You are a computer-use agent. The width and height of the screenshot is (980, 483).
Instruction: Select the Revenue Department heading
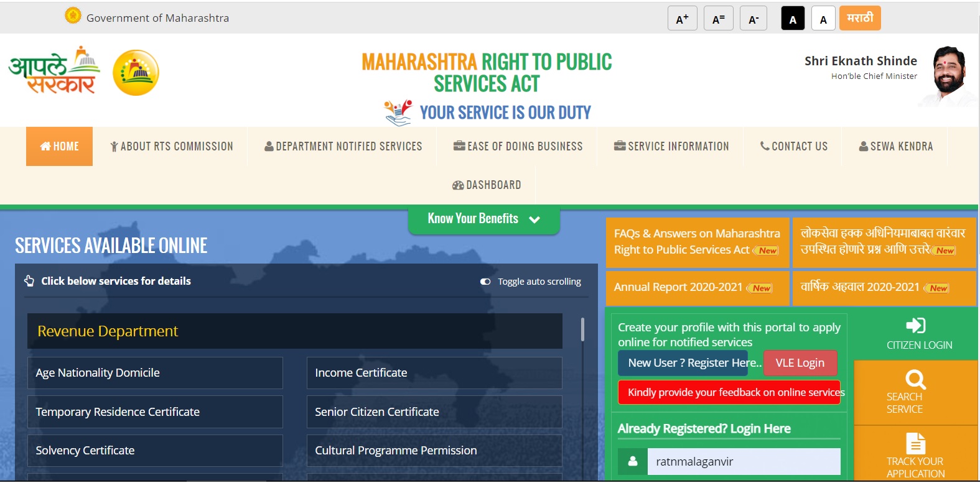click(x=295, y=331)
